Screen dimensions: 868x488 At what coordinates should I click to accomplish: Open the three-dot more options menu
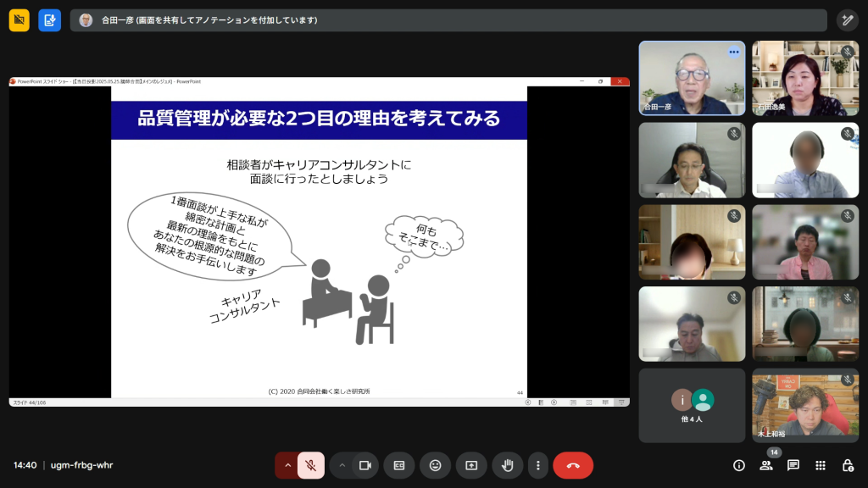(537, 465)
